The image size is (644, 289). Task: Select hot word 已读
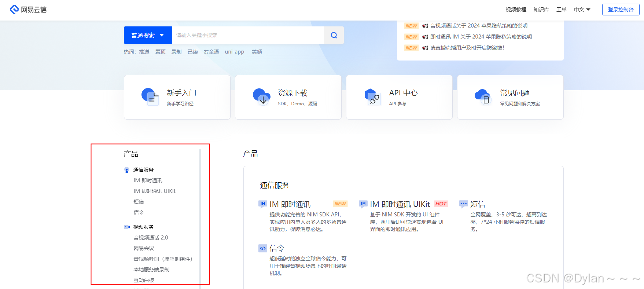click(192, 52)
